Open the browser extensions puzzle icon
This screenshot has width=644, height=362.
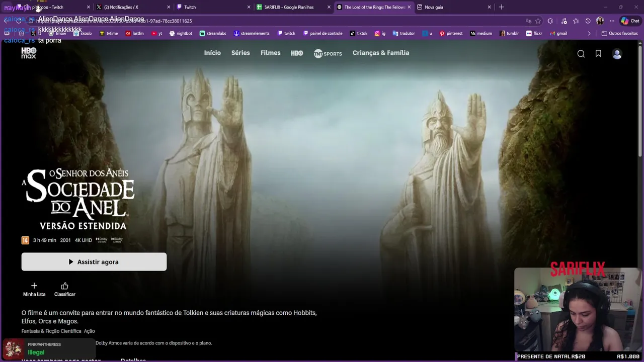(x=550, y=21)
